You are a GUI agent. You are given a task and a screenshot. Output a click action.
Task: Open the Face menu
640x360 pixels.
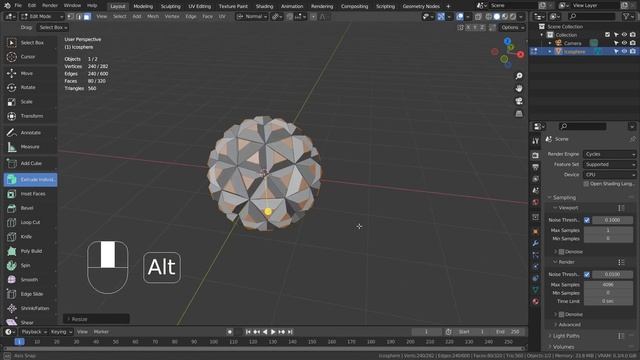point(207,17)
